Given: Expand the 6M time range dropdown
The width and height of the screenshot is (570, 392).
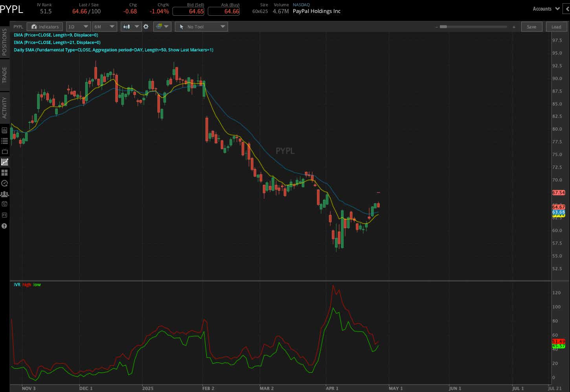Looking at the screenshot, I should point(104,27).
